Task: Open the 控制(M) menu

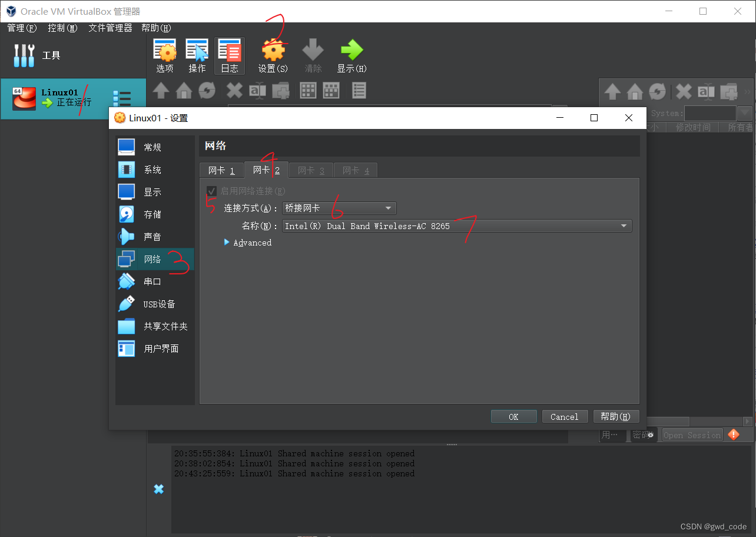Action: click(62, 28)
